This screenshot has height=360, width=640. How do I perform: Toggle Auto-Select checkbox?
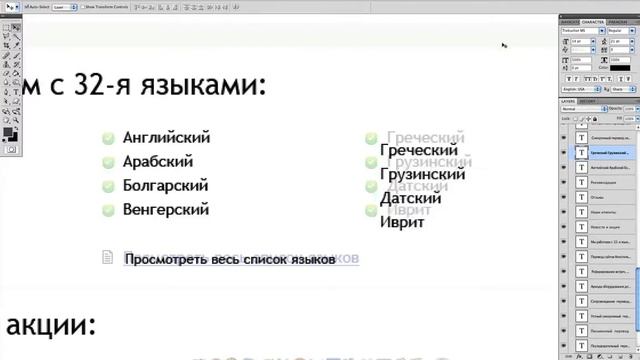point(27,7)
